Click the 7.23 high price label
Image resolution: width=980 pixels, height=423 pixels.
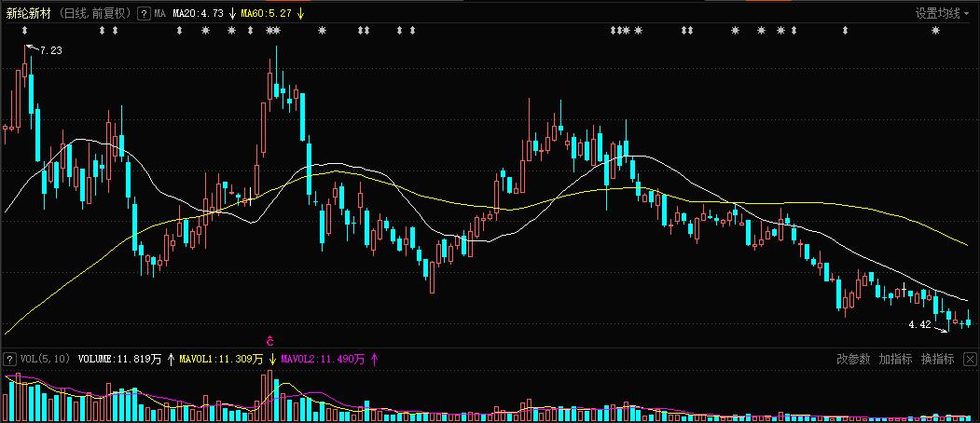51,51
